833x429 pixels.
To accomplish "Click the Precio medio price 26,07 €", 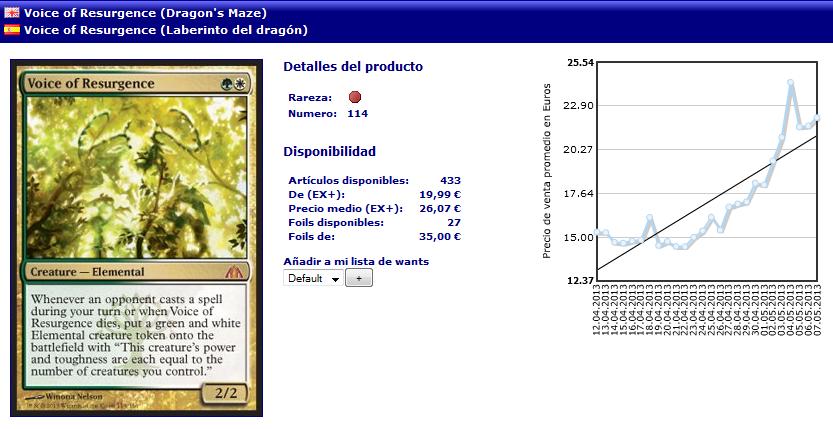I will click(x=440, y=209).
